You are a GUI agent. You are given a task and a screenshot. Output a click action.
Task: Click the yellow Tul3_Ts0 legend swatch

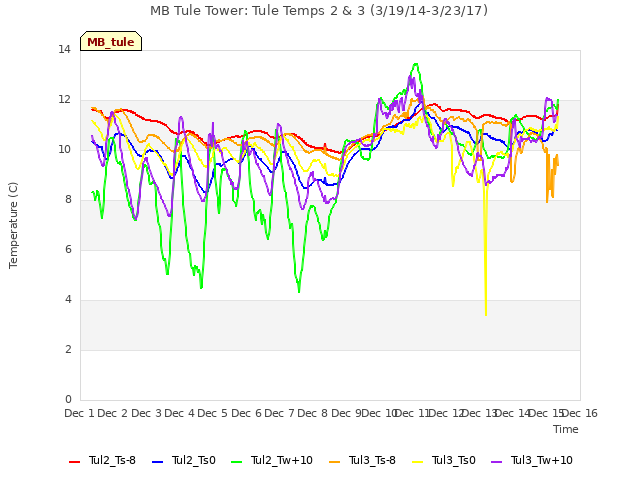click(418, 461)
